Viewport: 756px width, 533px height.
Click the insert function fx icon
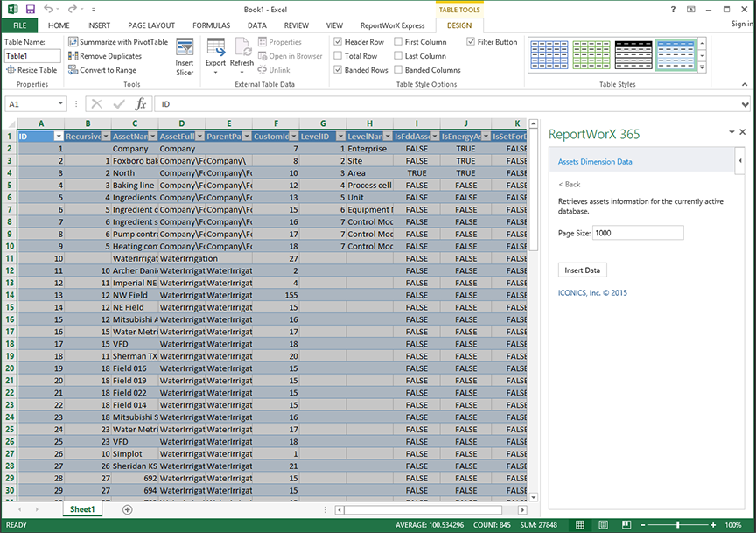coord(140,104)
